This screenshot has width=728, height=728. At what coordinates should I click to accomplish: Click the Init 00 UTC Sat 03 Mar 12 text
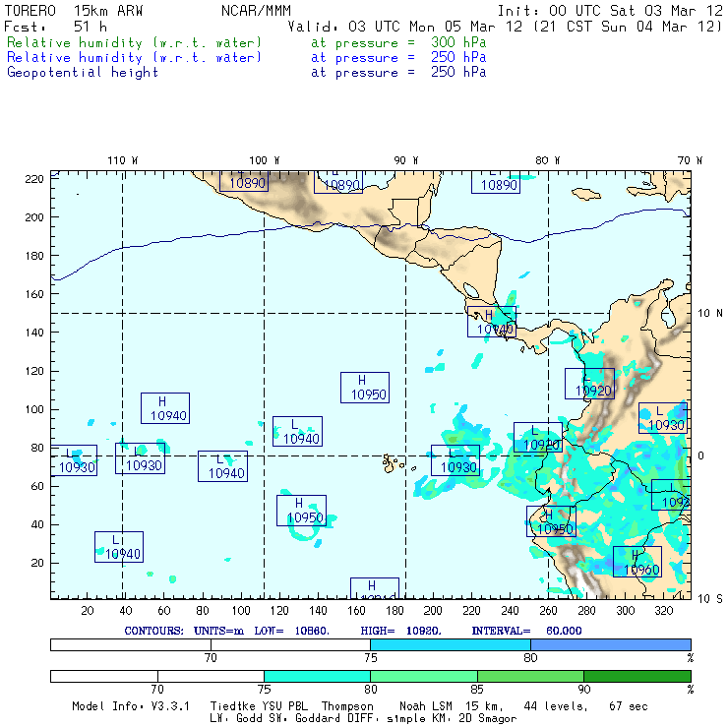pos(610,11)
